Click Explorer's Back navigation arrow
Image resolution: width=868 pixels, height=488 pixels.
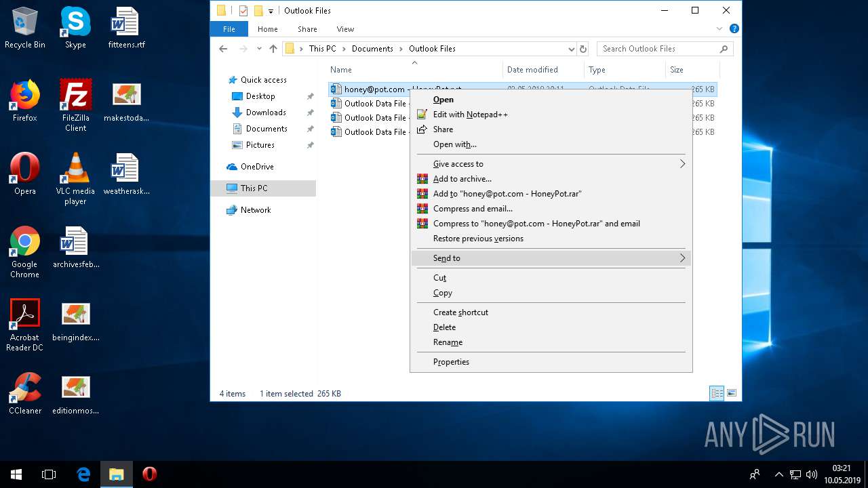223,49
